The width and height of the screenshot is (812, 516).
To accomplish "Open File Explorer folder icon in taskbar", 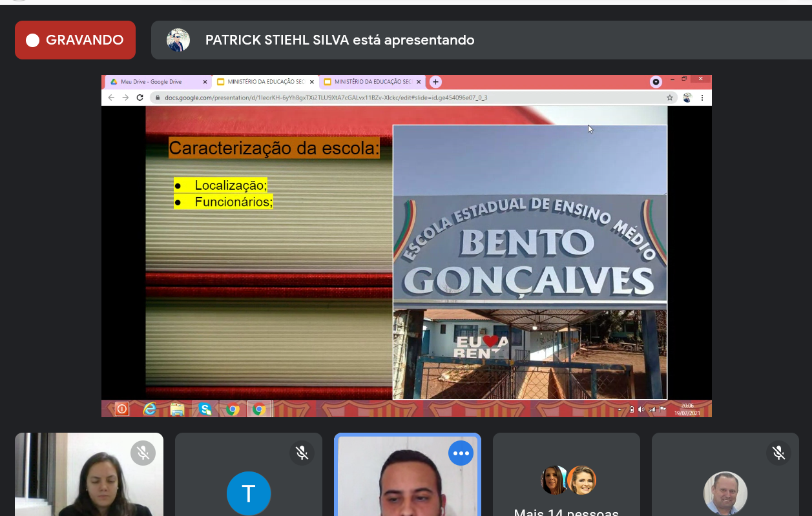I will (x=177, y=409).
